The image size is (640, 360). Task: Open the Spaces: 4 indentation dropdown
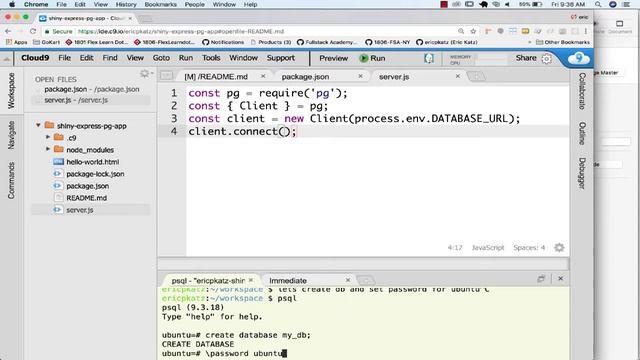529,248
